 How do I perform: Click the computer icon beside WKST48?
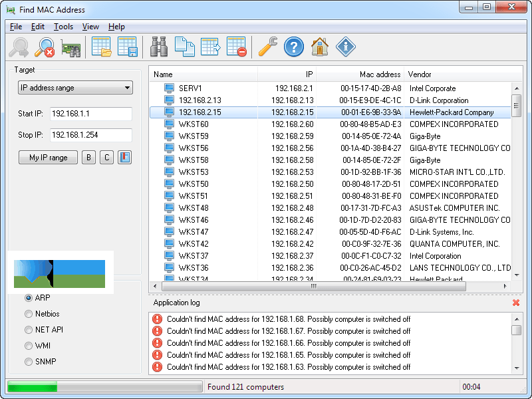[x=169, y=207]
